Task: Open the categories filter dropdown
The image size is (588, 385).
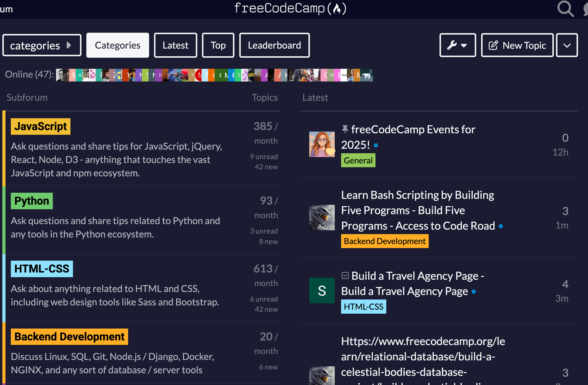Action: click(42, 45)
